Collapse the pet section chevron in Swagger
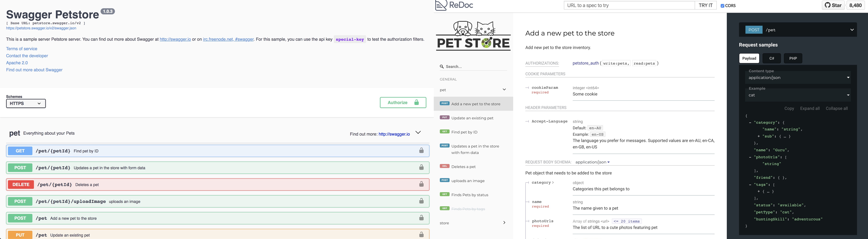Viewport: 868px width, 239px height. tap(418, 132)
